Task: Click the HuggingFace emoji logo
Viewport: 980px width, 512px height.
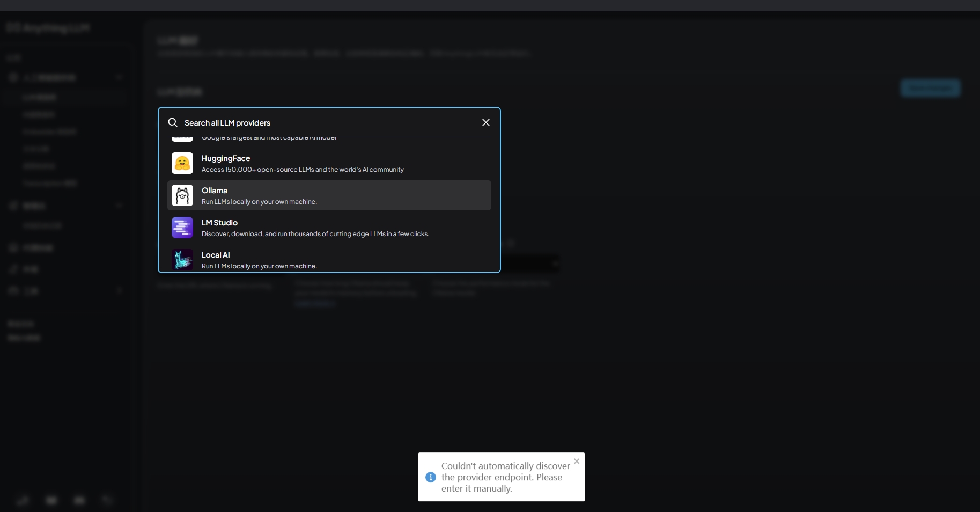Action: click(182, 163)
